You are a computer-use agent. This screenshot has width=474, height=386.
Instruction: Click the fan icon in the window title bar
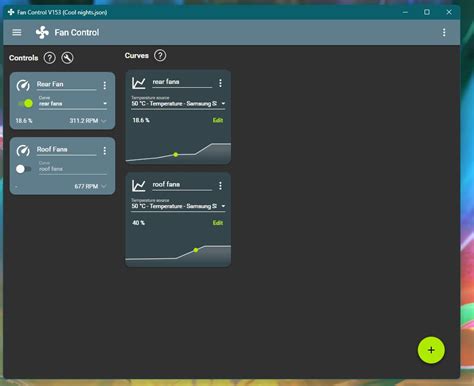point(11,12)
